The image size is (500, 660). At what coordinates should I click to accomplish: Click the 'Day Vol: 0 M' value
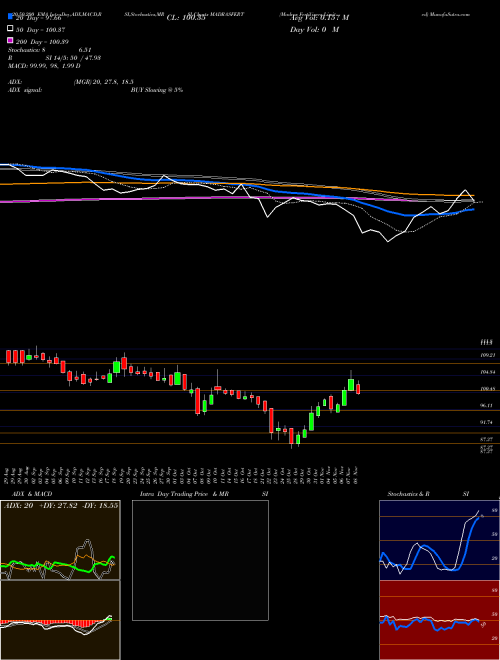(x=314, y=30)
